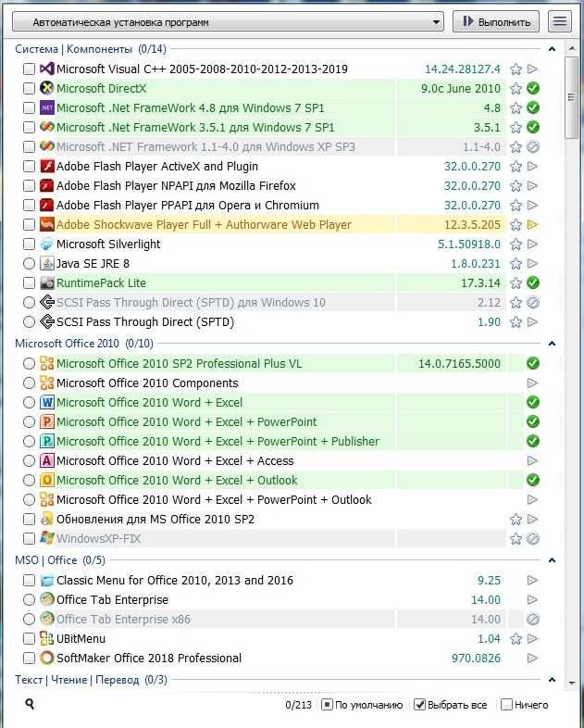584x728 pixels.
Task: Click the Flash icon of Adobe Flash Player ActiveX
Action: pos(47,166)
